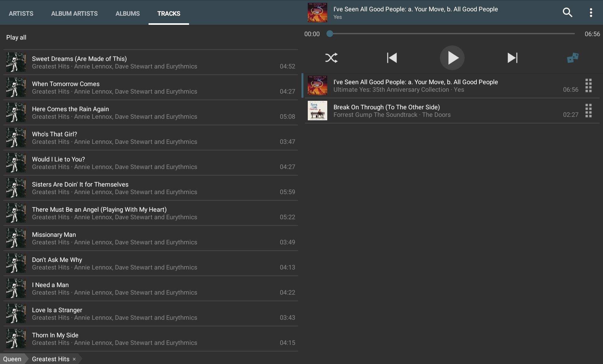Skip to next track
The width and height of the screenshot is (603, 364).
pyautogui.click(x=512, y=58)
